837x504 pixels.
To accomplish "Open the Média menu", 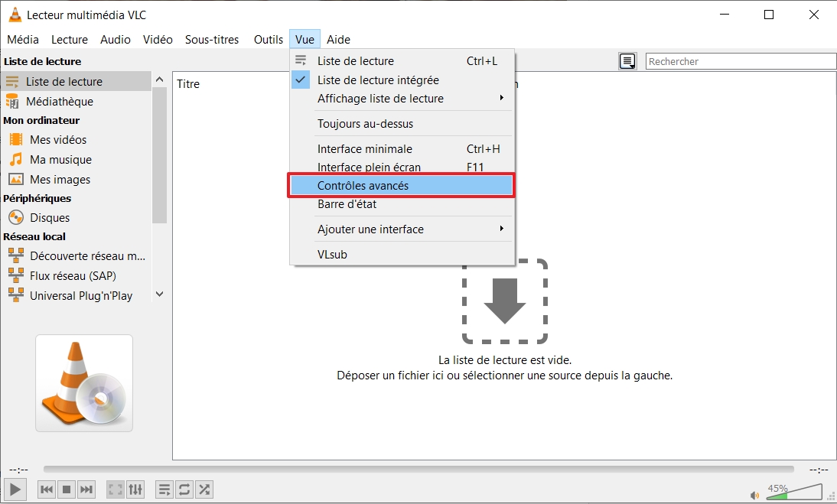I will (22, 39).
